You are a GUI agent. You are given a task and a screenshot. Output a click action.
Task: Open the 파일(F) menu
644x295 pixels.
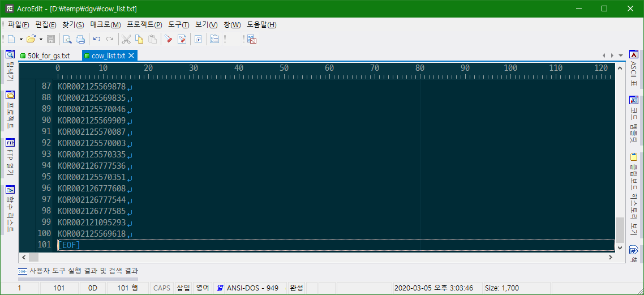point(19,25)
